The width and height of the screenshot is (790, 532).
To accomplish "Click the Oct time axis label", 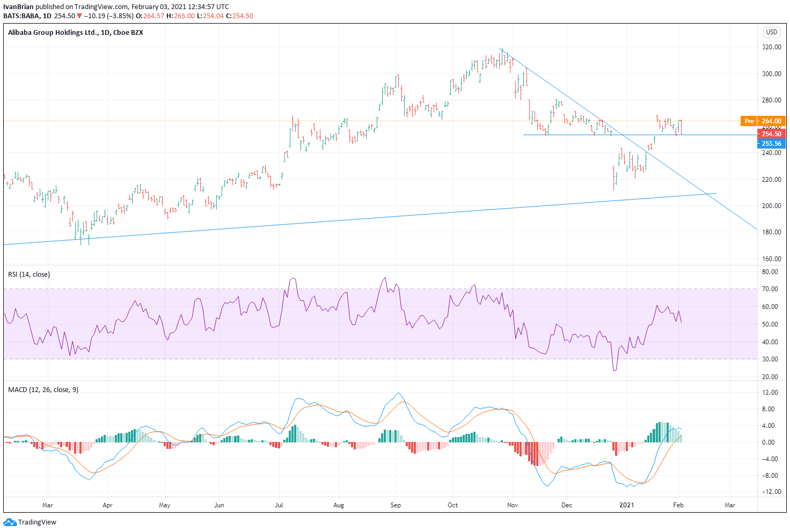I will (453, 505).
